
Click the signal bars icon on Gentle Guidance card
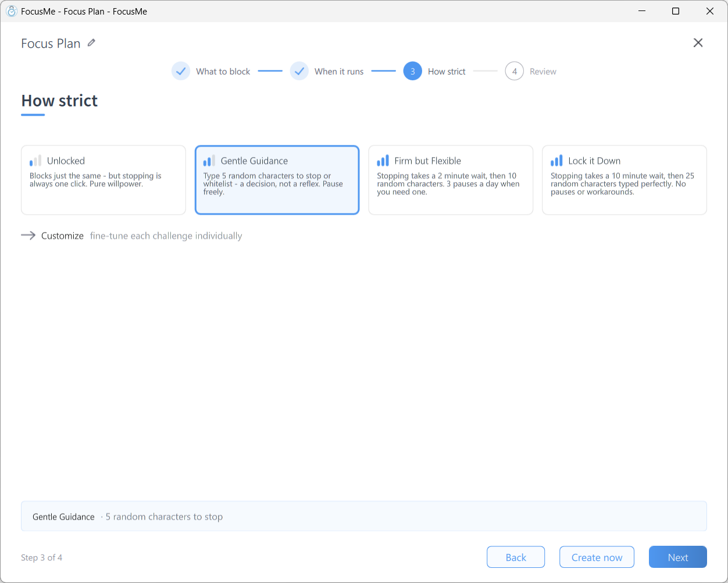click(209, 161)
